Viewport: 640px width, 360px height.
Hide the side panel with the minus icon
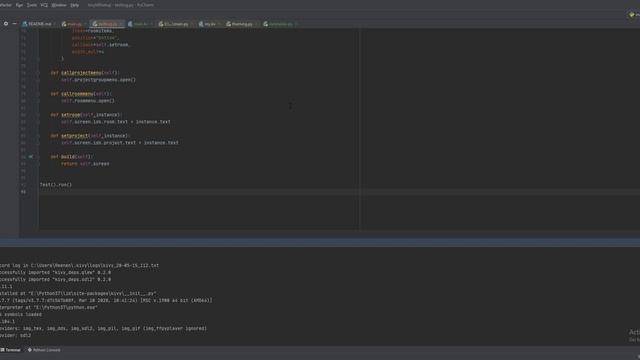coord(14,24)
